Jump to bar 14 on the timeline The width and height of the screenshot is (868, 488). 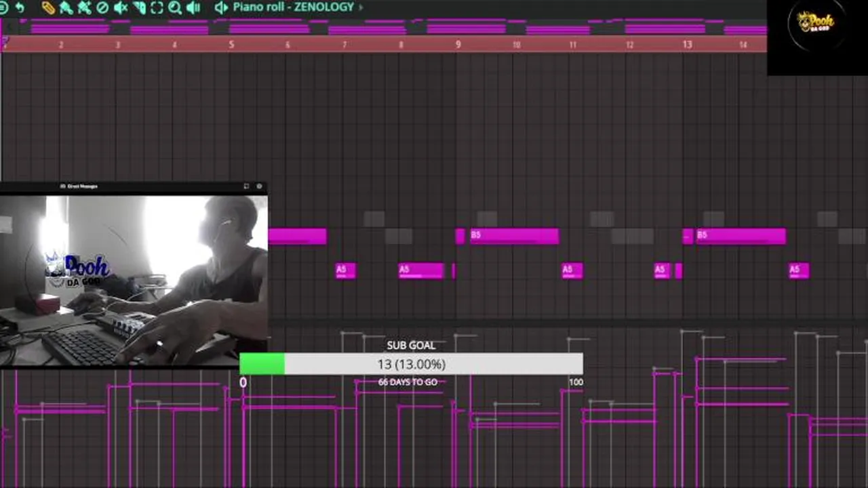point(743,45)
